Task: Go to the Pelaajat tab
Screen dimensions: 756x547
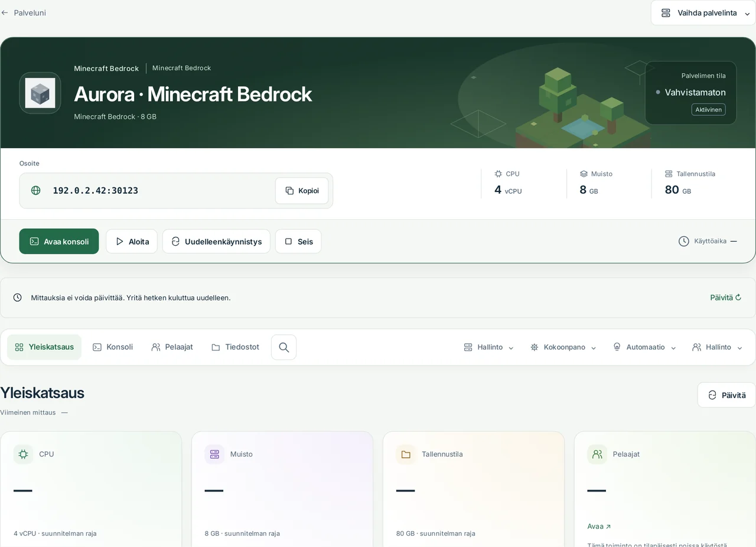Action: [172, 347]
